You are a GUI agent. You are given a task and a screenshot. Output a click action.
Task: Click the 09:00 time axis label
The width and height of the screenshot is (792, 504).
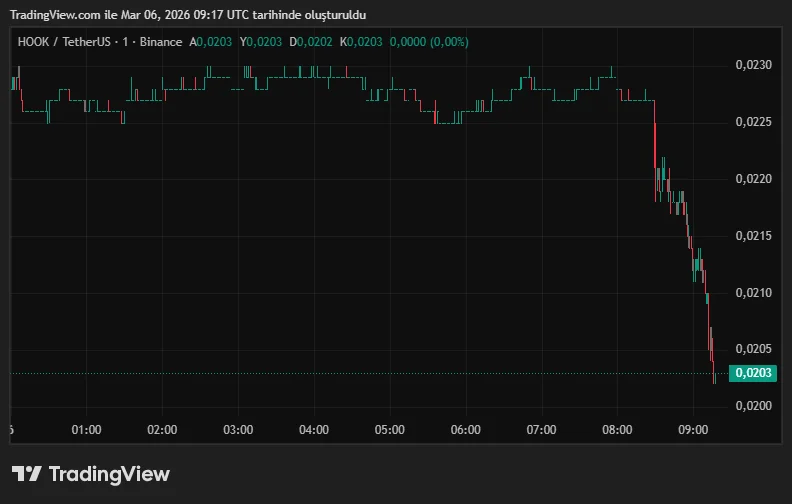coord(693,430)
